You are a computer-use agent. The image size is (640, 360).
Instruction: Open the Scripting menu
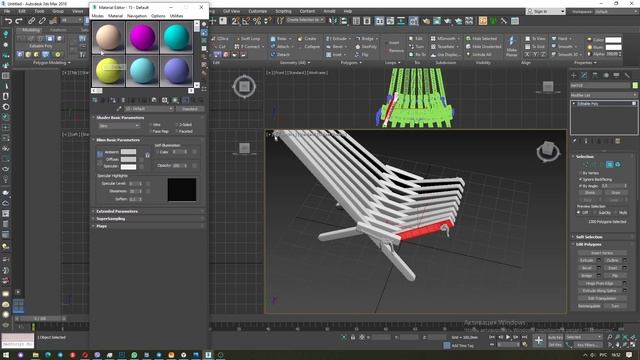(x=283, y=11)
